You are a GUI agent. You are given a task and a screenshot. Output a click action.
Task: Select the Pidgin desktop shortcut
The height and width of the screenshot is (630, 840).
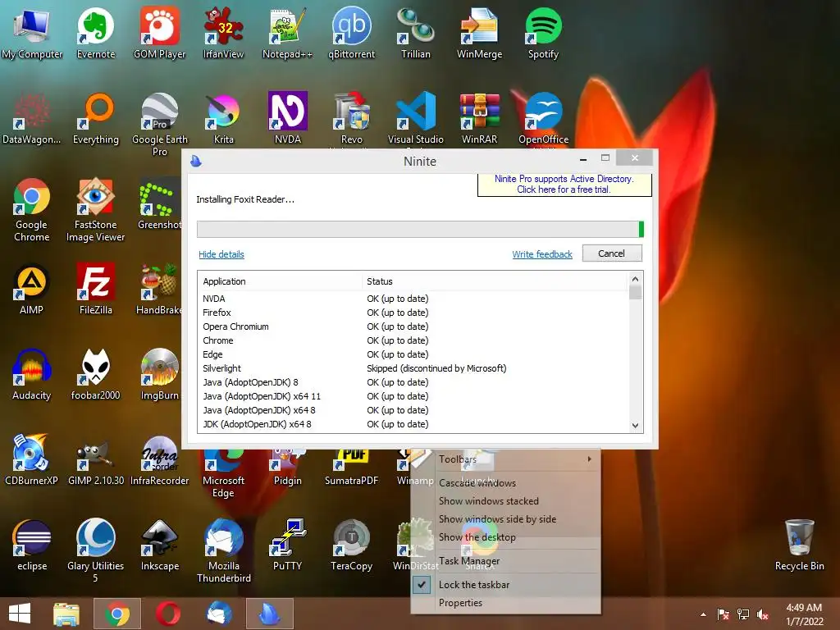click(288, 468)
